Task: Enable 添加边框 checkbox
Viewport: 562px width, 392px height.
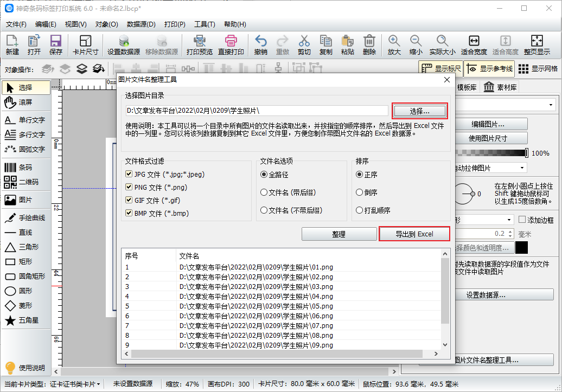Action: 522,220
